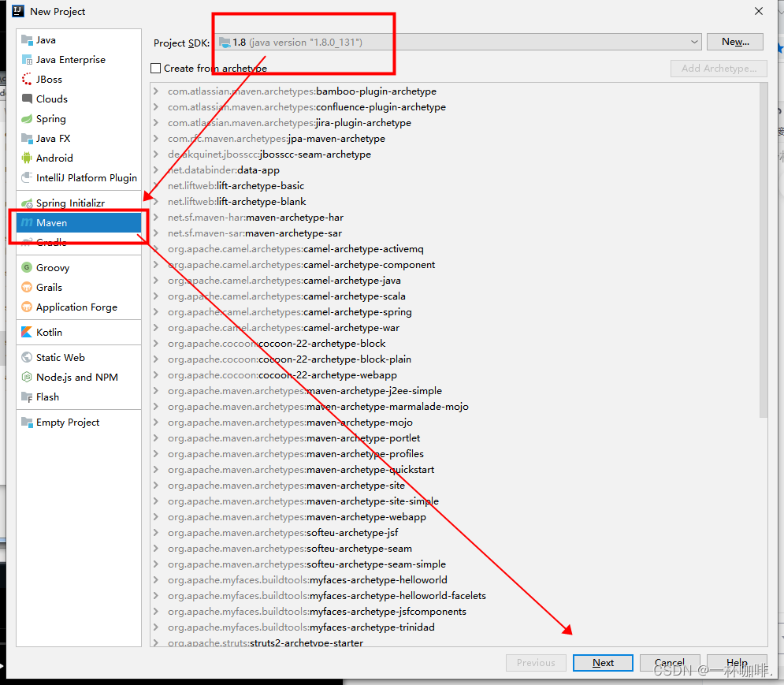Click the Next button
Image resolution: width=784 pixels, height=685 pixels.
pos(603,662)
